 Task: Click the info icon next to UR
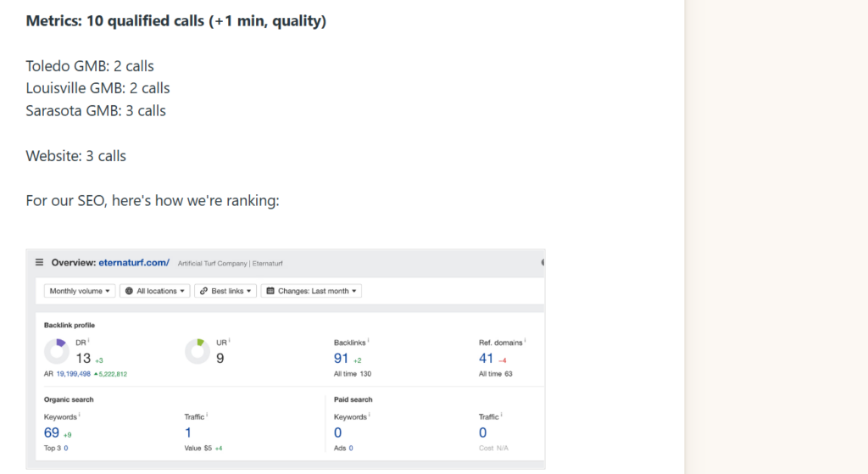(x=230, y=341)
